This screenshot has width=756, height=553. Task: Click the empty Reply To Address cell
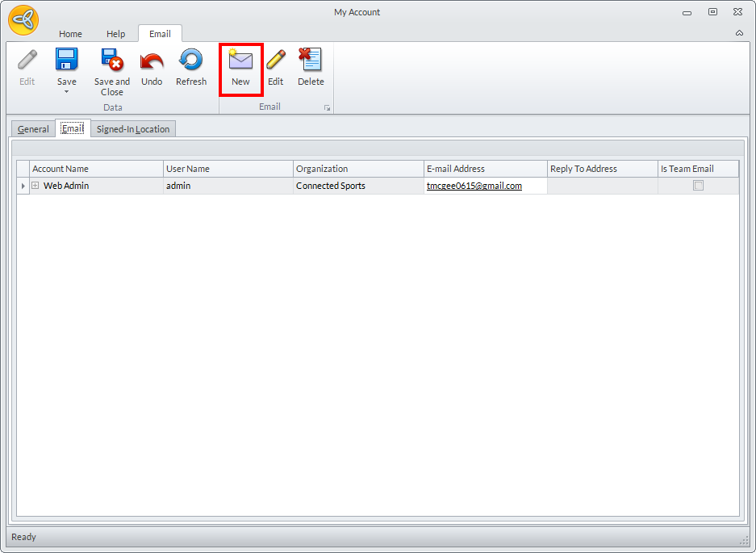(602, 186)
